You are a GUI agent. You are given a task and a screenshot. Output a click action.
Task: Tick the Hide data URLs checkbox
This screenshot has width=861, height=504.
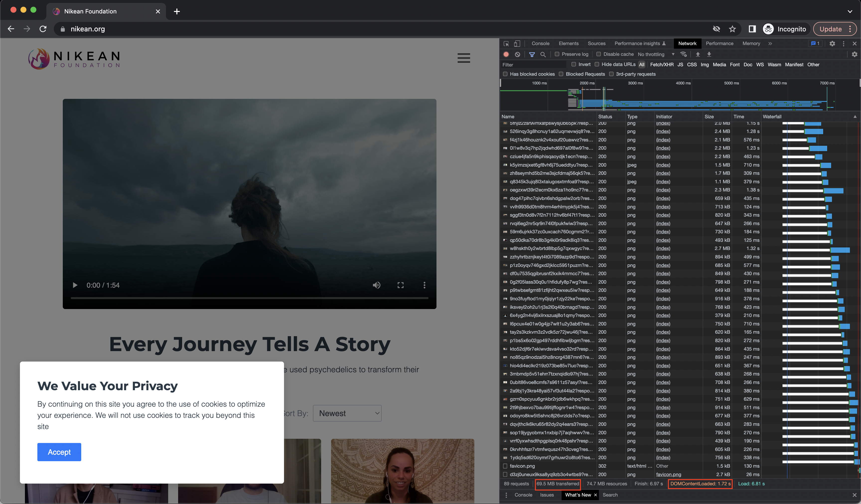pyautogui.click(x=597, y=64)
